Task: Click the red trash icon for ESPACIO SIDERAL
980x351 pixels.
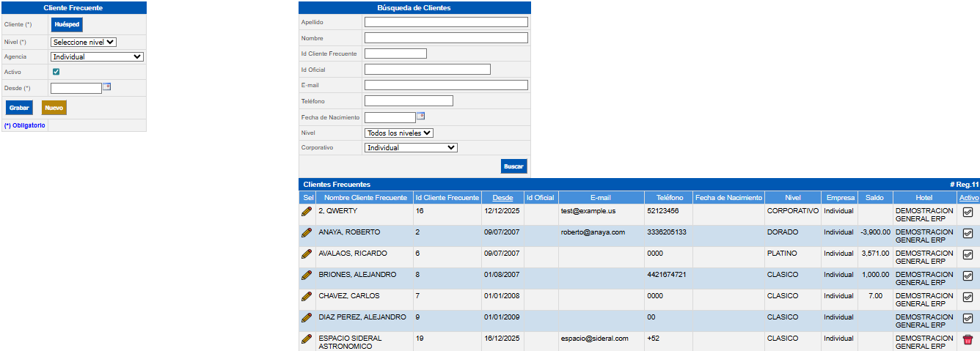Action: pos(968,339)
